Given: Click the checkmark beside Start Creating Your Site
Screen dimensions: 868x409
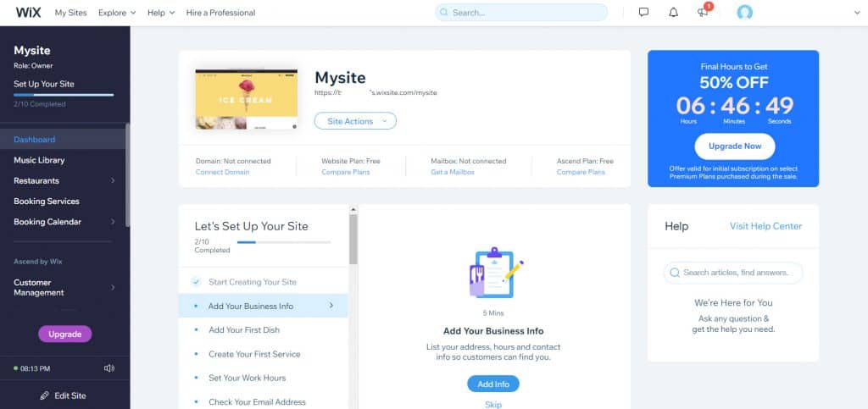Looking at the screenshot, I should click(x=196, y=282).
